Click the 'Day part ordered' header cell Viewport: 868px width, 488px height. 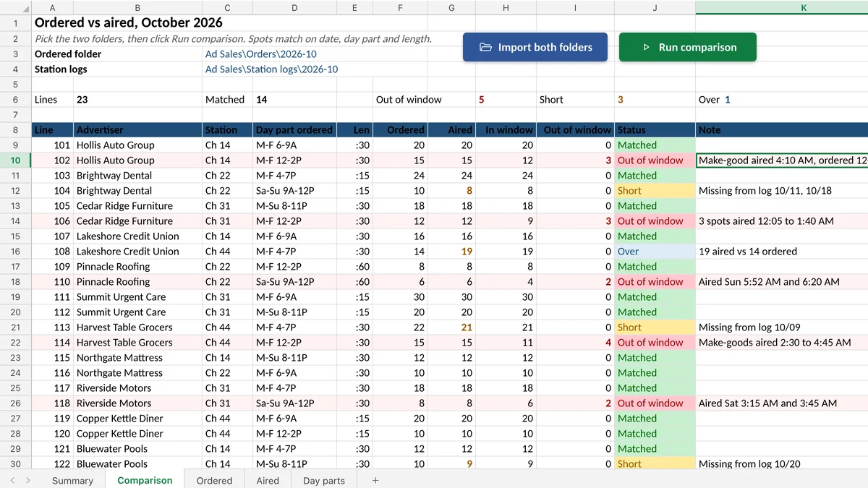pos(294,130)
